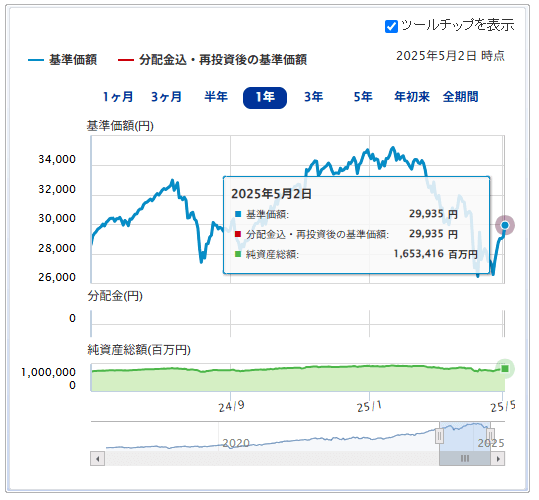Click the navigator scrollbar track left of the thumb
This screenshot has height=500, width=539.
tap(272, 459)
